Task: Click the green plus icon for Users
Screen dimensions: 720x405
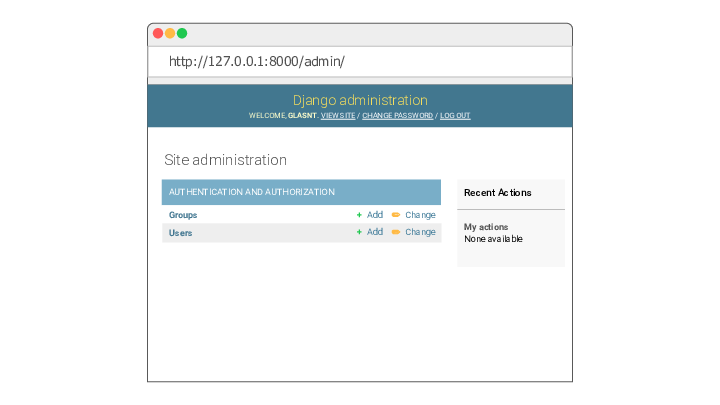Action: [359, 232]
